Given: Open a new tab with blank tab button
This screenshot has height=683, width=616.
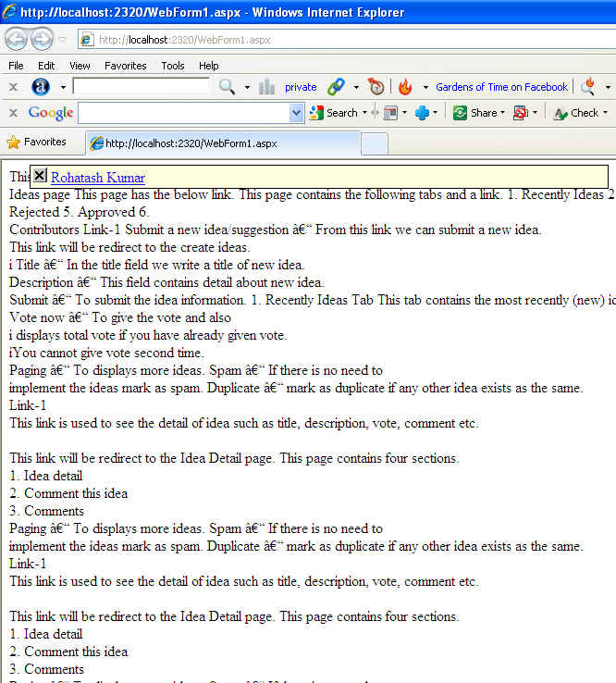Looking at the screenshot, I should (x=375, y=143).
